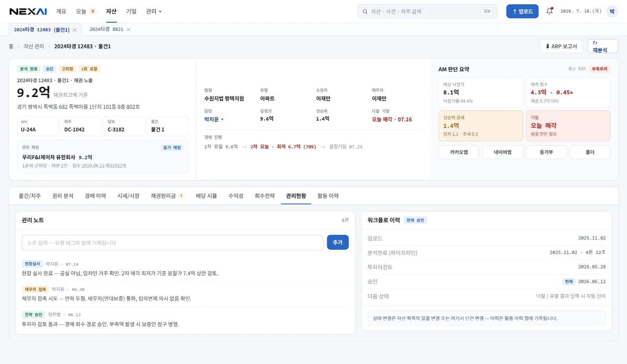Click the 전략 승인 note tag

point(33,315)
